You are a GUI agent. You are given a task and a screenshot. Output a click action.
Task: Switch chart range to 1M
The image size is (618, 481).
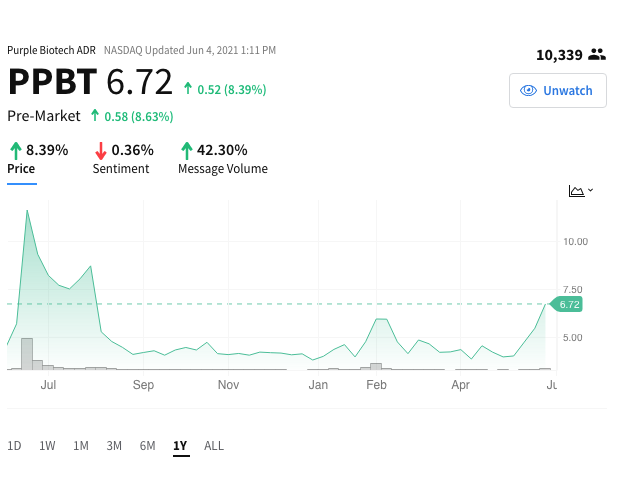(81, 446)
